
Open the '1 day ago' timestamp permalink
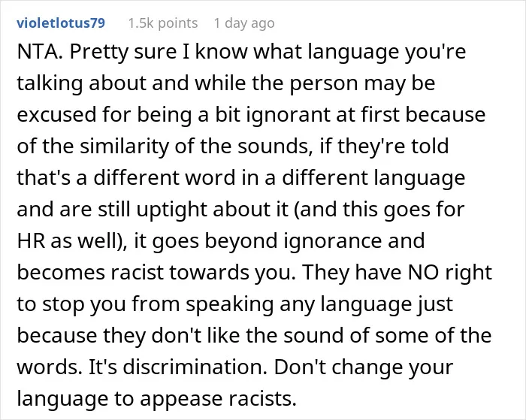tap(244, 23)
